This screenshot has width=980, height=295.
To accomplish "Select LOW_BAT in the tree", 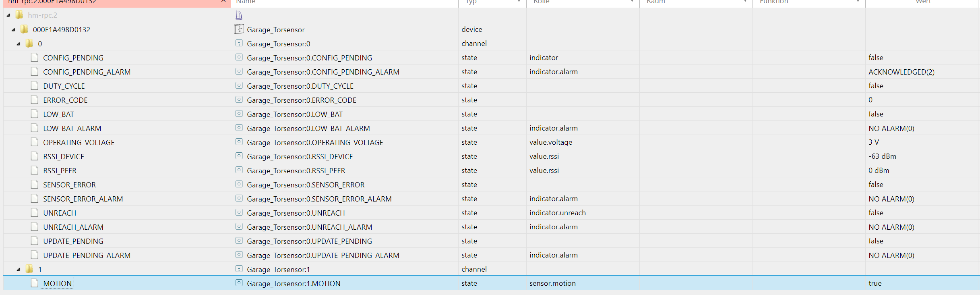I will coord(59,114).
